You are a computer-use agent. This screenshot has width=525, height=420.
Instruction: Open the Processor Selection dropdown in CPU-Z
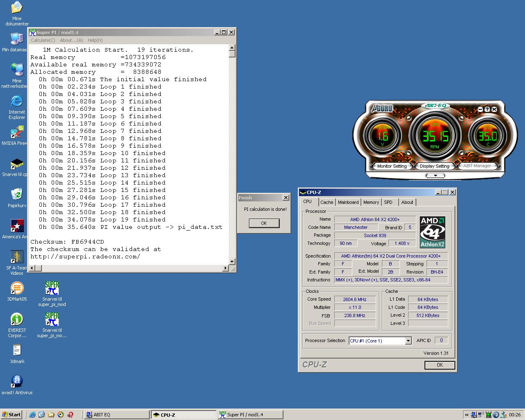pyautogui.click(x=408, y=341)
